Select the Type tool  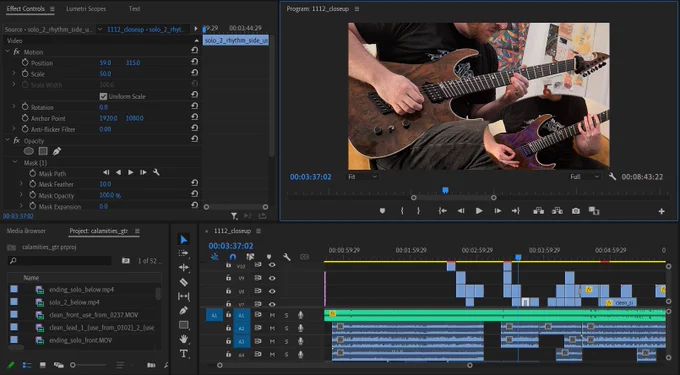183,353
